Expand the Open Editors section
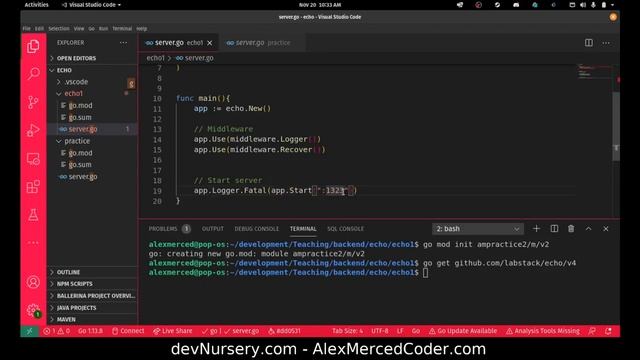Screen dimensions: 640x360 (92, 58)
